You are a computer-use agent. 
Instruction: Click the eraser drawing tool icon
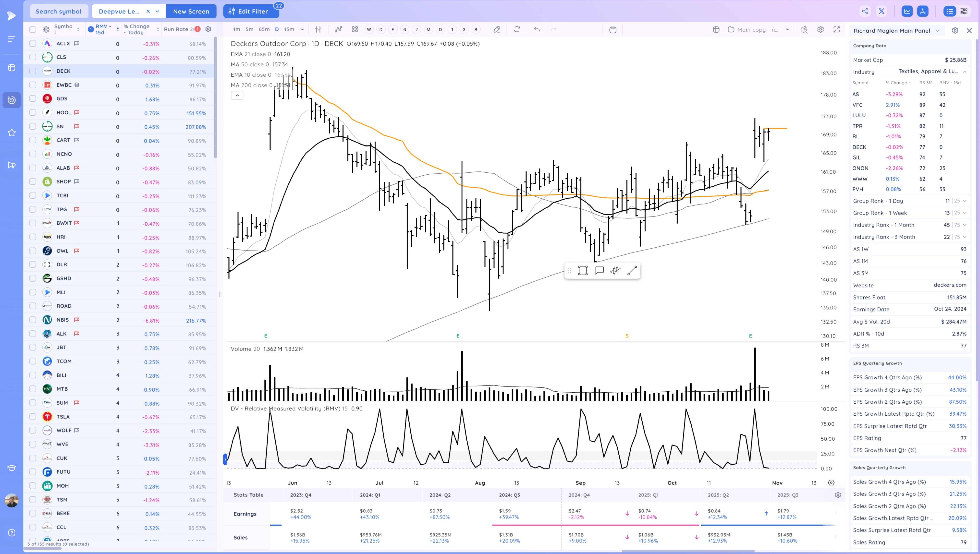(x=497, y=29)
